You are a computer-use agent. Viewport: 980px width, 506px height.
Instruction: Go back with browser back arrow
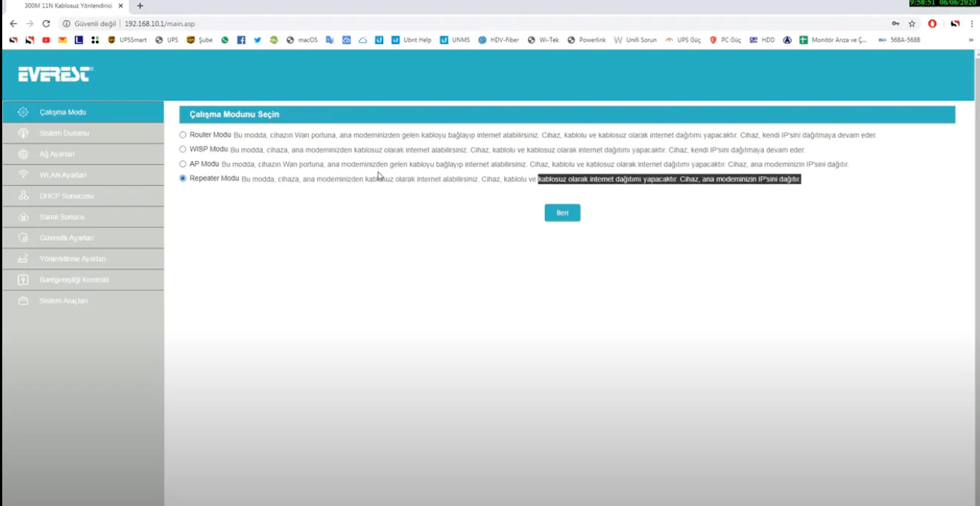tap(13, 24)
